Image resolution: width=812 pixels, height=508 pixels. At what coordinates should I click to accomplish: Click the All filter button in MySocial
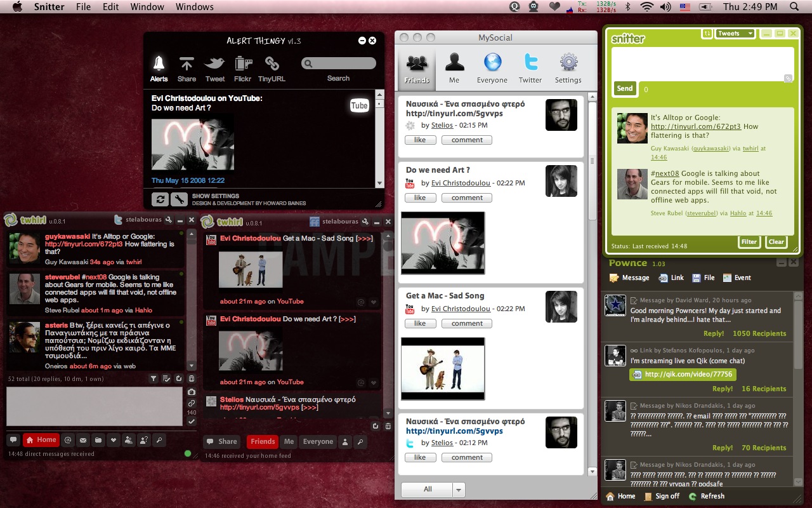(428, 490)
